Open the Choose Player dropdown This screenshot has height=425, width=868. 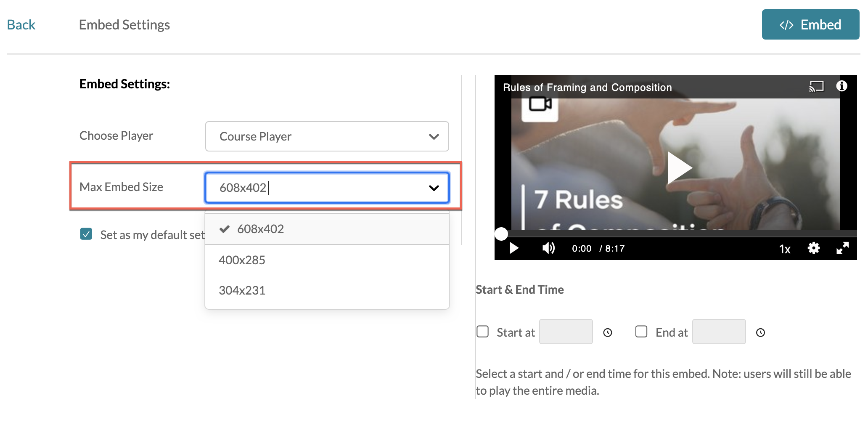327,136
